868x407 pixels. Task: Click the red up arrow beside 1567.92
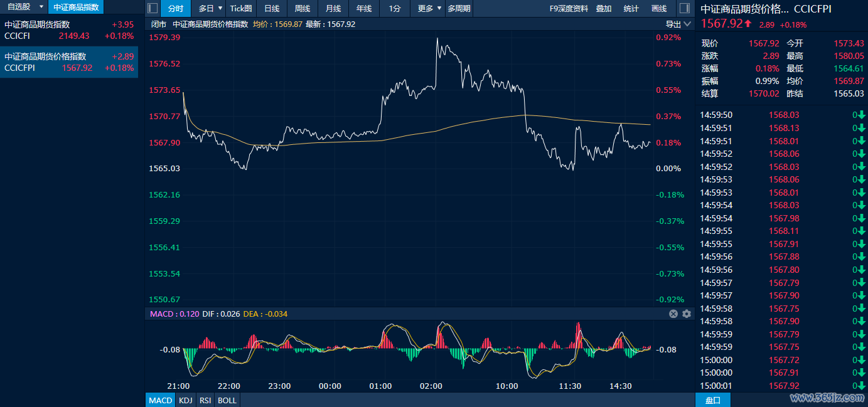[x=748, y=23]
